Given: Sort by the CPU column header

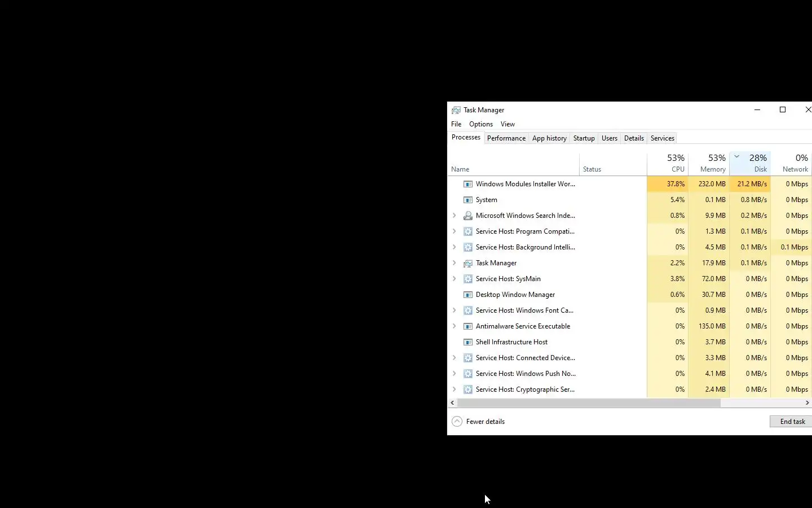Looking at the screenshot, I should pyautogui.click(x=668, y=164).
